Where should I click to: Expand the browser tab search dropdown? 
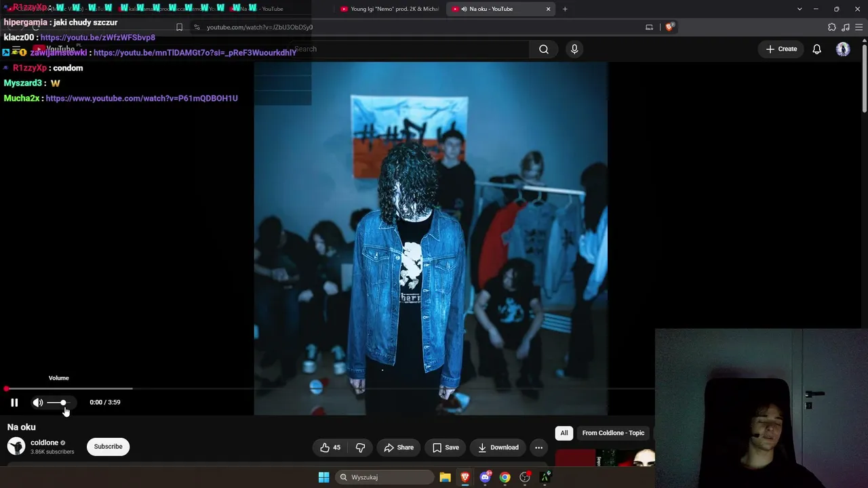click(800, 9)
